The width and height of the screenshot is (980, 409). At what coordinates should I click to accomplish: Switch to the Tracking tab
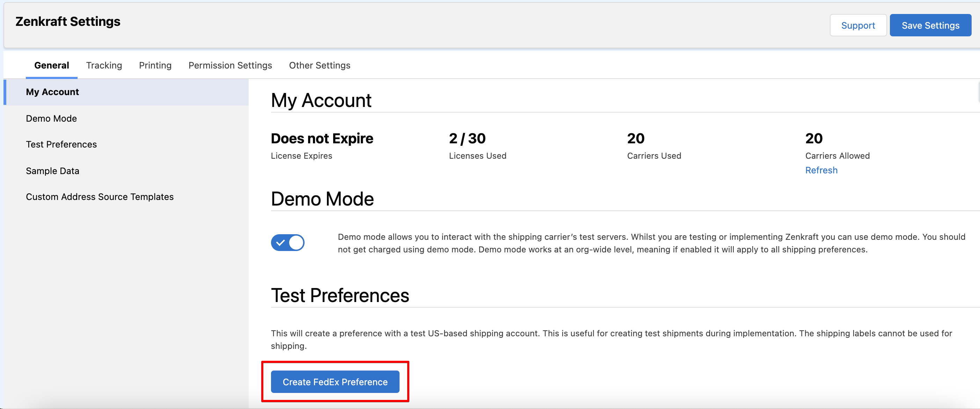(104, 65)
